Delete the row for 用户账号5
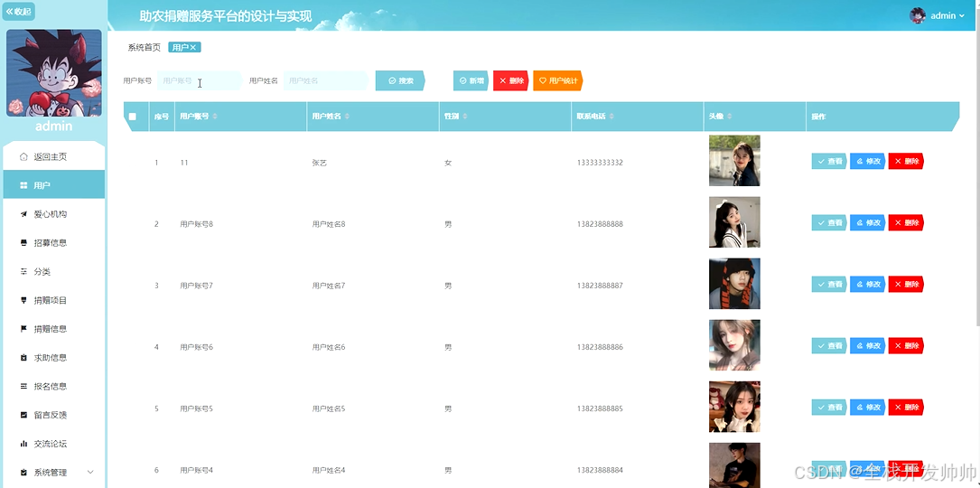This screenshot has width=980, height=488. 906,408
